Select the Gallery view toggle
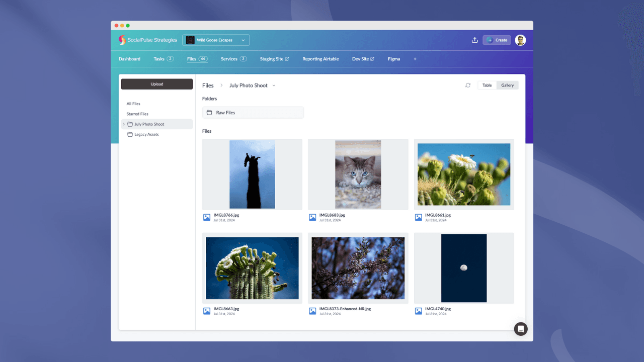Image resolution: width=644 pixels, height=362 pixels. pyautogui.click(x=507, y=85)
